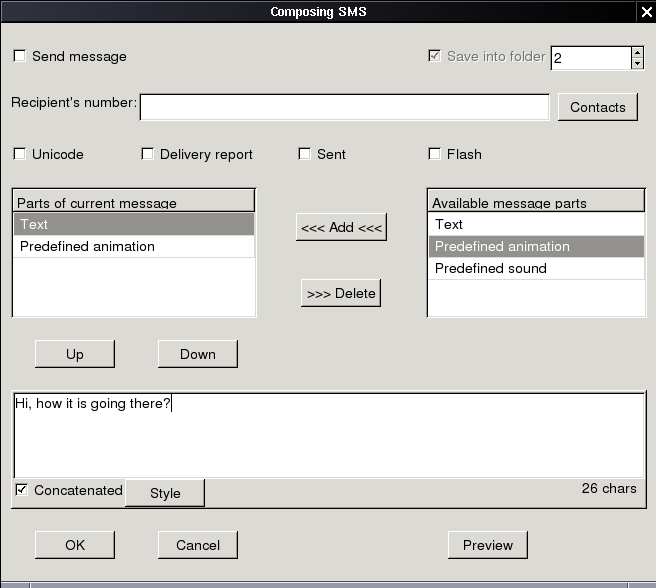Add the selected part with Add button
The image size is (656, 588).
tap(341, 227)
